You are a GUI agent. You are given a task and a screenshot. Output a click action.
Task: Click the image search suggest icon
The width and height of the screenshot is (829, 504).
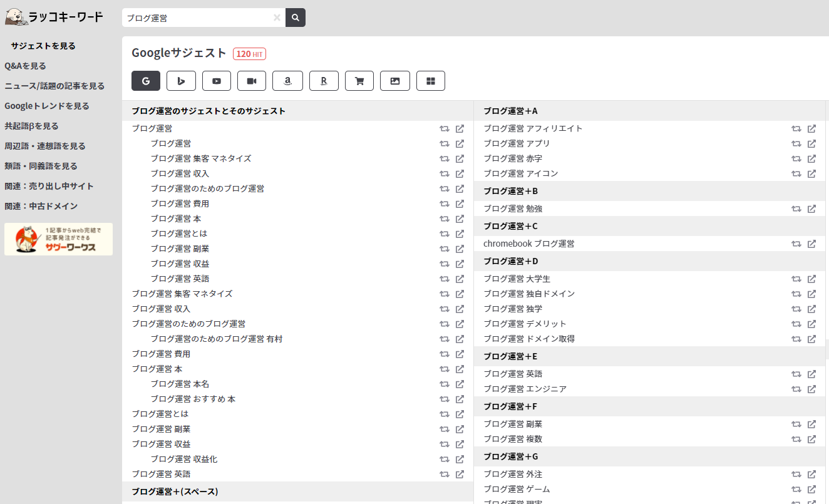coord(395,81)
